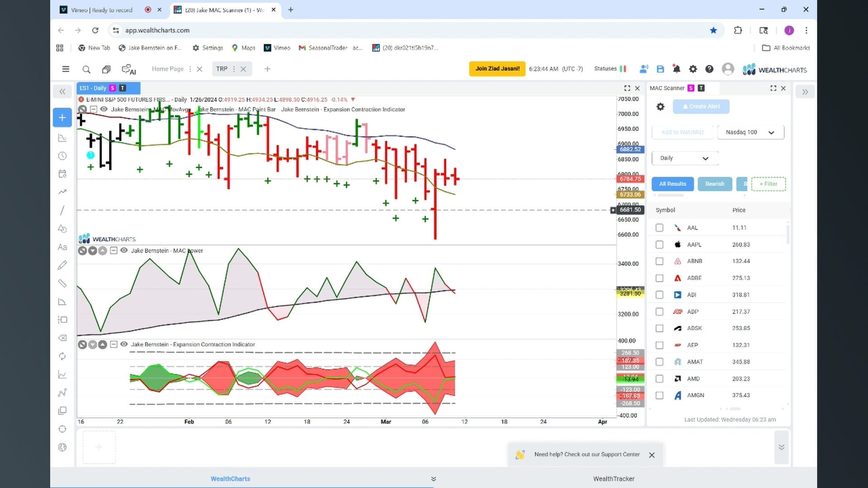Viewport: 868px width, 488px height.
Task: Collapse the Expansion Contraction pane legend
Action: click(x=113, y=344)
